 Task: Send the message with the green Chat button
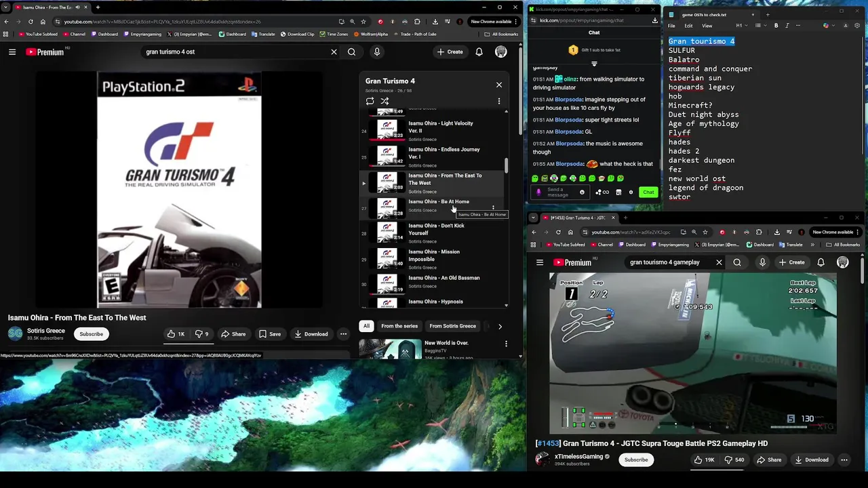648,192
